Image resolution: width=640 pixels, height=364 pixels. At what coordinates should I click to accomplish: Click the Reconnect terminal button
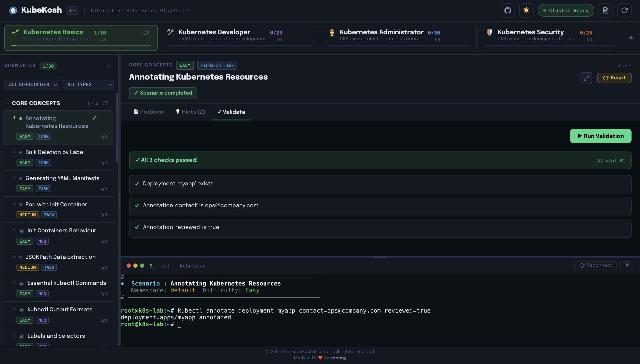tap(596, 266)
